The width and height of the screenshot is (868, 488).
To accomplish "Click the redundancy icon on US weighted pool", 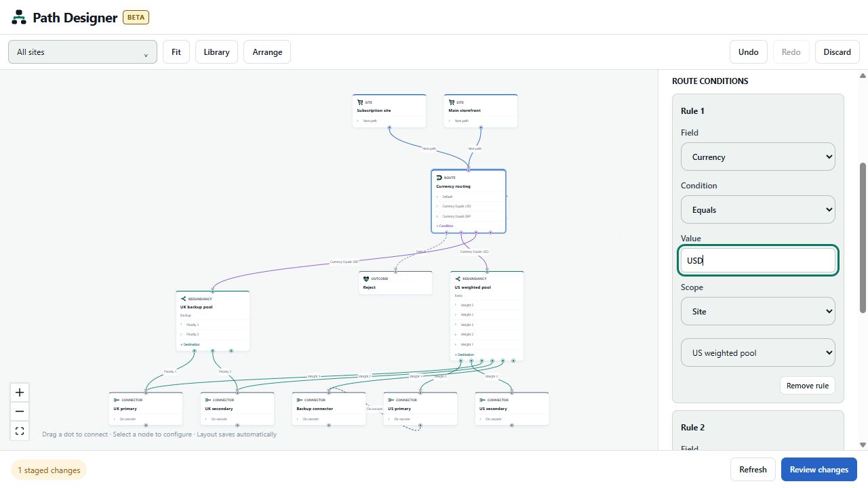I will tap(458, 279).
